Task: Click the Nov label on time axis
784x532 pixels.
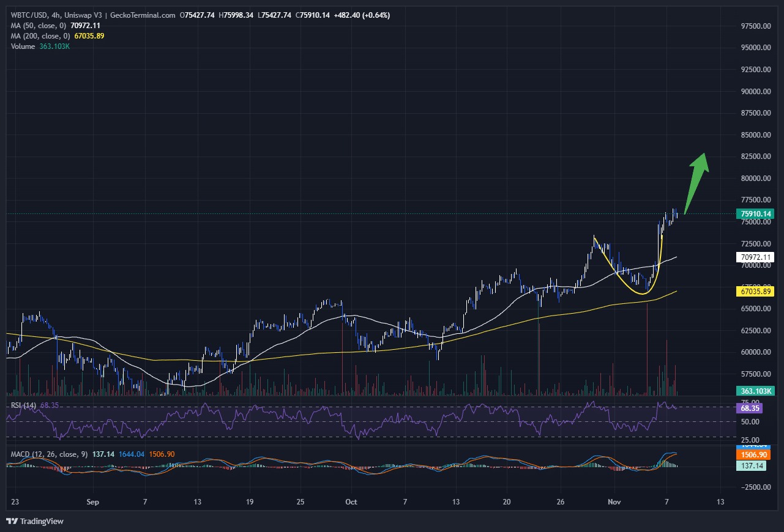Action: click(615, 502)
